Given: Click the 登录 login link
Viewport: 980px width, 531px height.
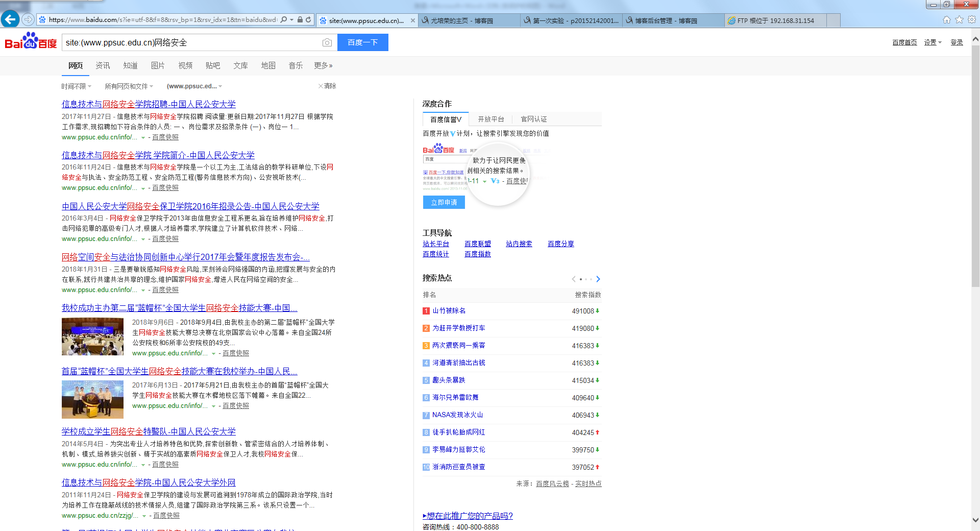Looking at the screenshot, I should 957,42.
